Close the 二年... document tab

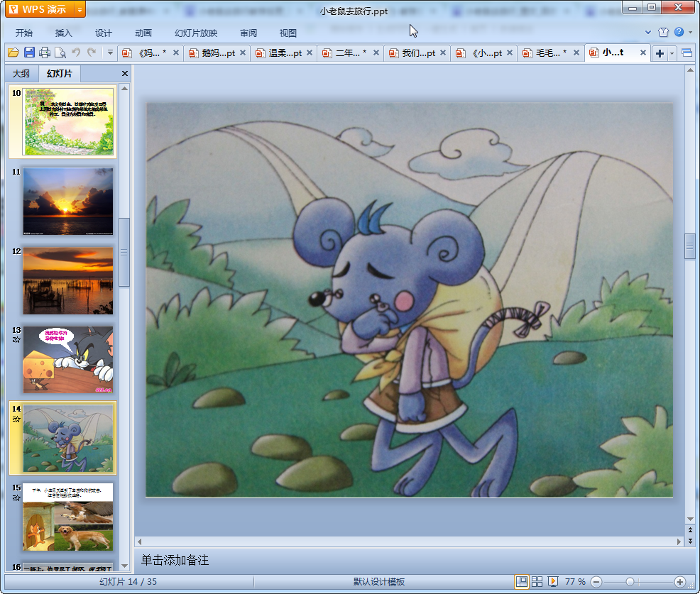click(376, 53)
